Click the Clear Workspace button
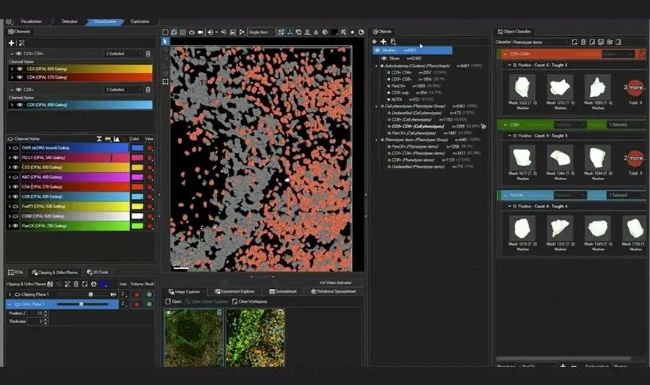 (250, 301)
